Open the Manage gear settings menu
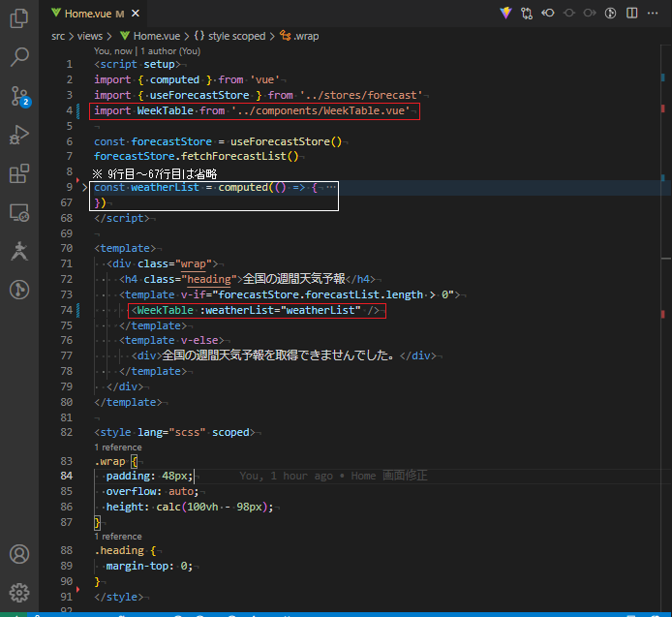 point(19,592)
